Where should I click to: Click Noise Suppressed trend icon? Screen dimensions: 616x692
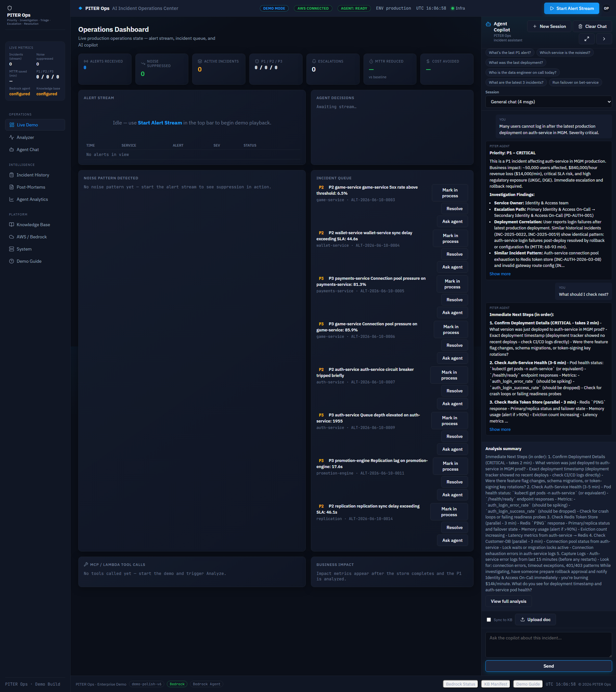[143, 64]
